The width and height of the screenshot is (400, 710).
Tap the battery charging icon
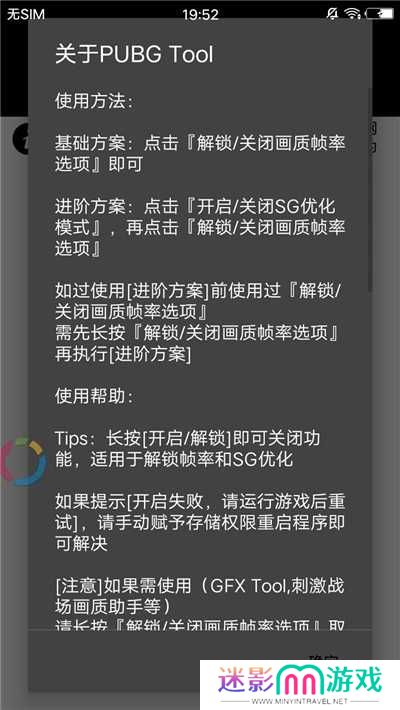click(x=379, y=14)
